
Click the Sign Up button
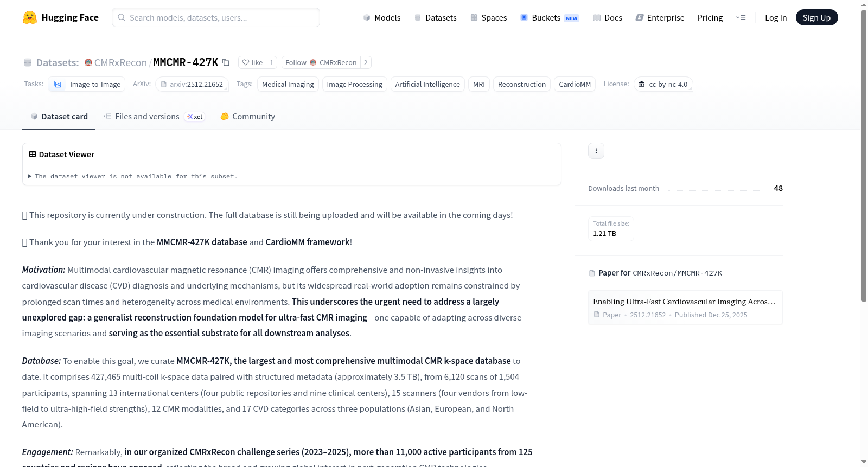coord(817,18)
